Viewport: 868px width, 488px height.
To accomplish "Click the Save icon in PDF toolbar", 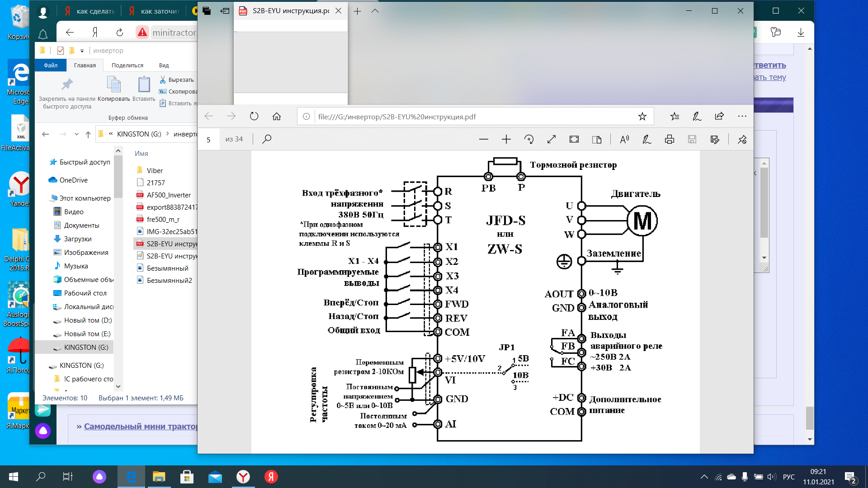I will click(x=692, y=139).
